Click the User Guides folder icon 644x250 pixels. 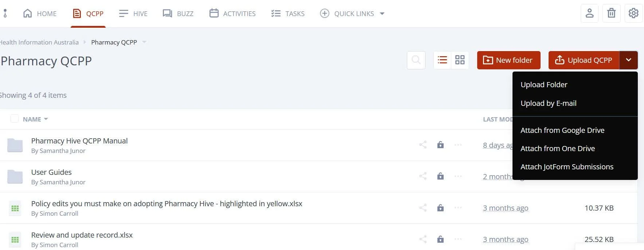15,177
